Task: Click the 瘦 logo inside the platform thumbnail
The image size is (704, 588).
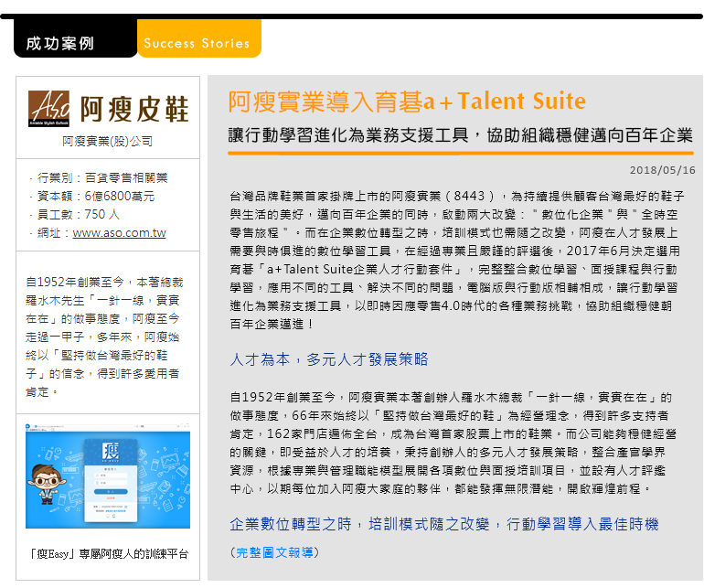Action: click(109, 454)
